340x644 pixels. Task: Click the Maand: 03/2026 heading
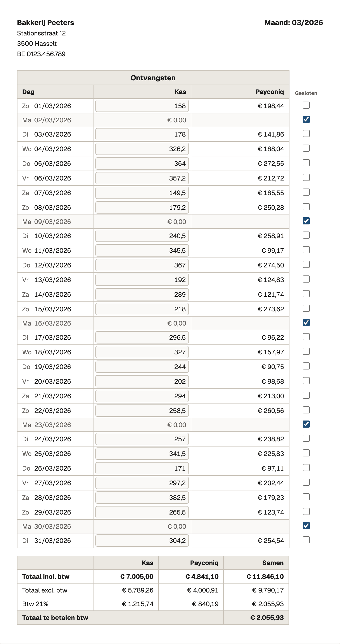(293, 22)
